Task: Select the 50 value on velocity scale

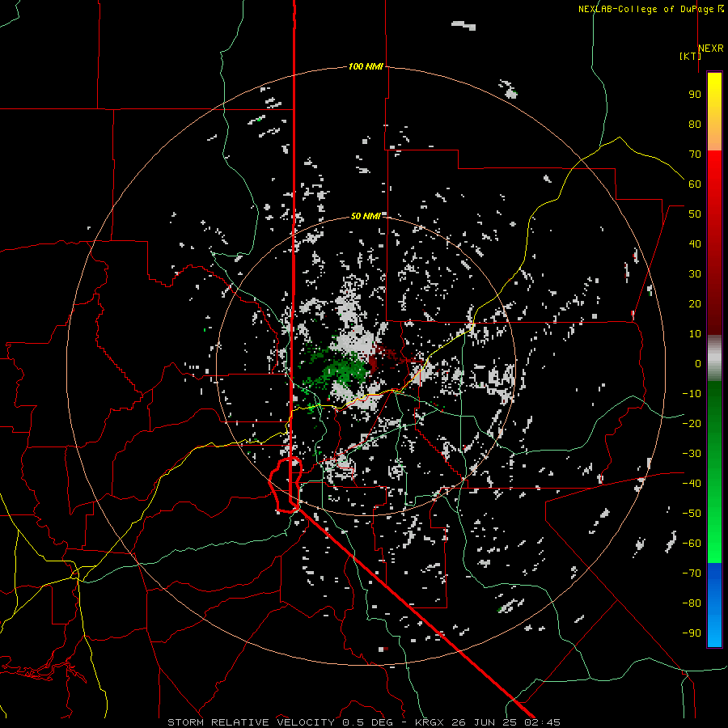Action: (x=695, y=214)
